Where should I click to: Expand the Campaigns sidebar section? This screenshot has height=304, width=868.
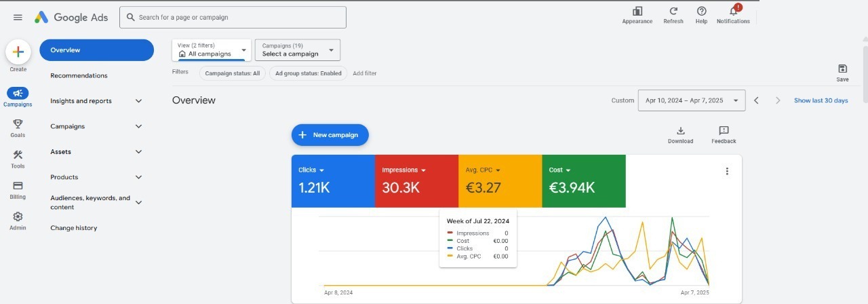tap(138, 126)
